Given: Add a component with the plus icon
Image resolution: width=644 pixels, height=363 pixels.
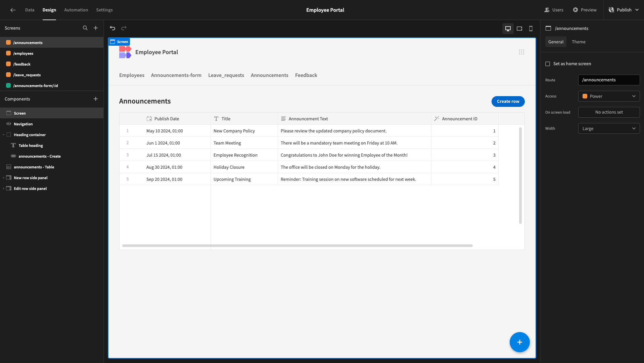Looking at the screenshot, I should tap(96, 99).
